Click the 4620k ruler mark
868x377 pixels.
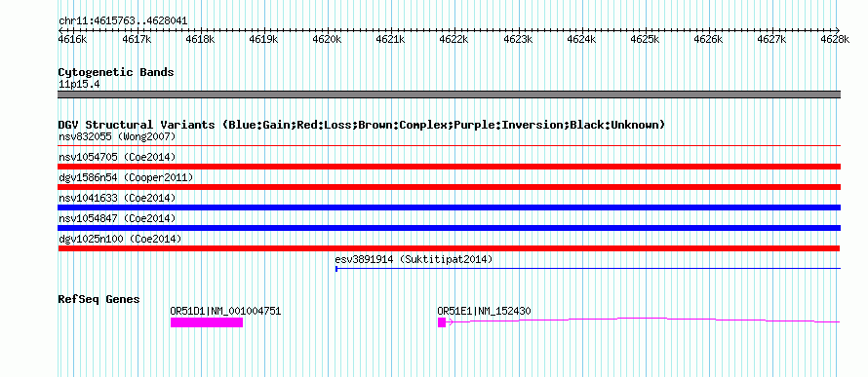click(x=327, y=39)
